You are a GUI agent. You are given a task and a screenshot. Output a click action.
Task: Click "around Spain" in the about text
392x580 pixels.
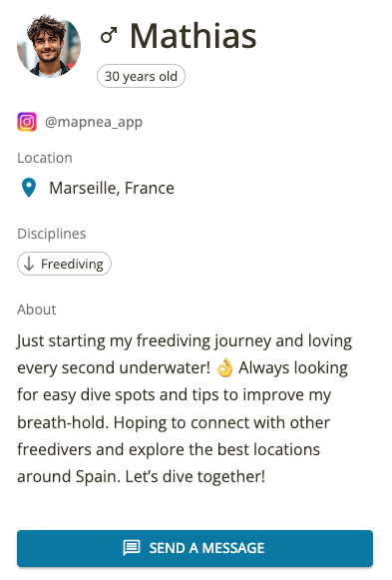pos(69,476)
